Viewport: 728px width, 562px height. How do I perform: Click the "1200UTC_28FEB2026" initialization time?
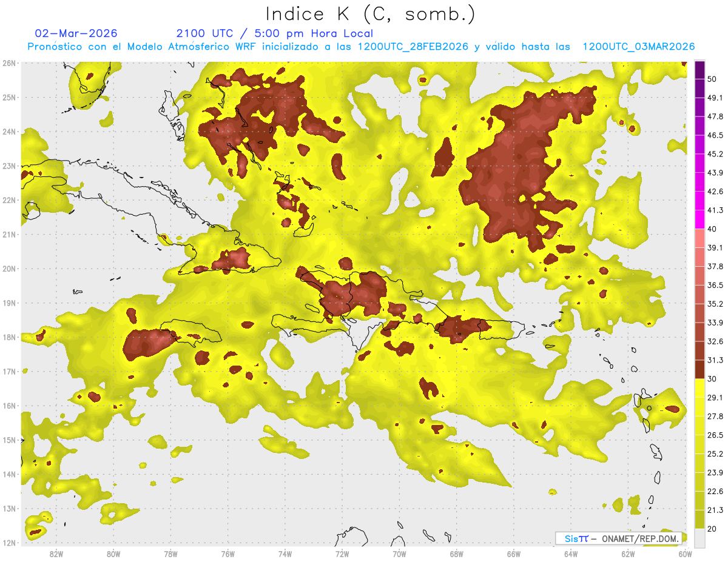point(413,47)
